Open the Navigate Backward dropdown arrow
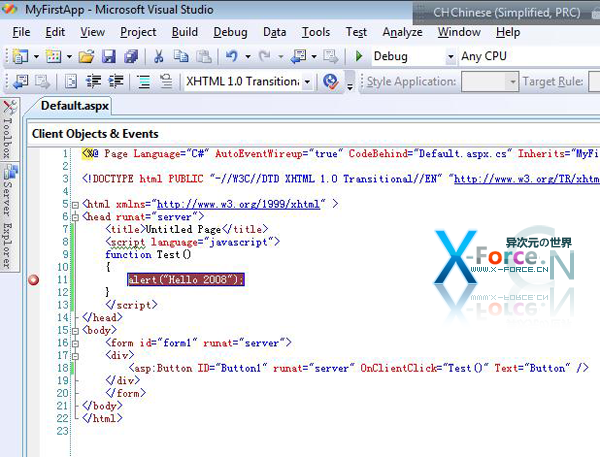The image size is (600, 457). [314, 57]
